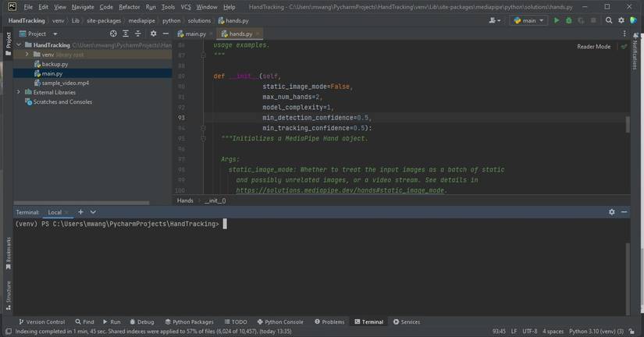Open the Refactor menu
644x337 pixels.
(129, 7)
